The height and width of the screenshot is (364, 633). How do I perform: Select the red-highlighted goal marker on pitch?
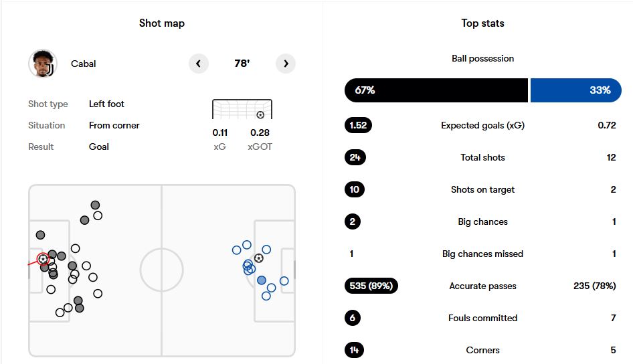coord(43,258)
